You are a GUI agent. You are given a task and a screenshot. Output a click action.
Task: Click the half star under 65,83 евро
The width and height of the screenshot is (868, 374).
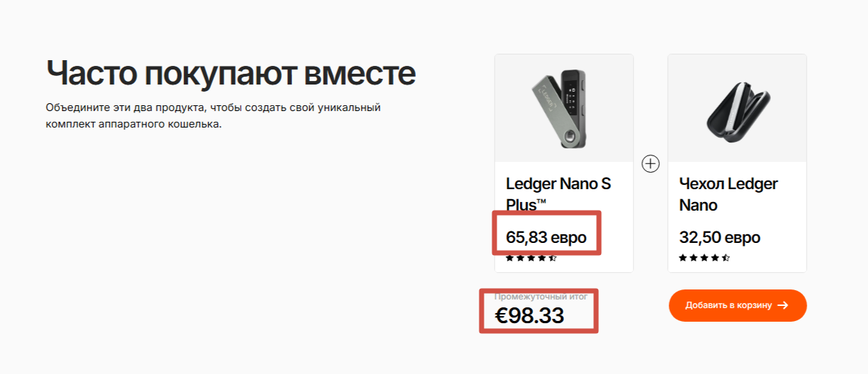tap(552, 258)
